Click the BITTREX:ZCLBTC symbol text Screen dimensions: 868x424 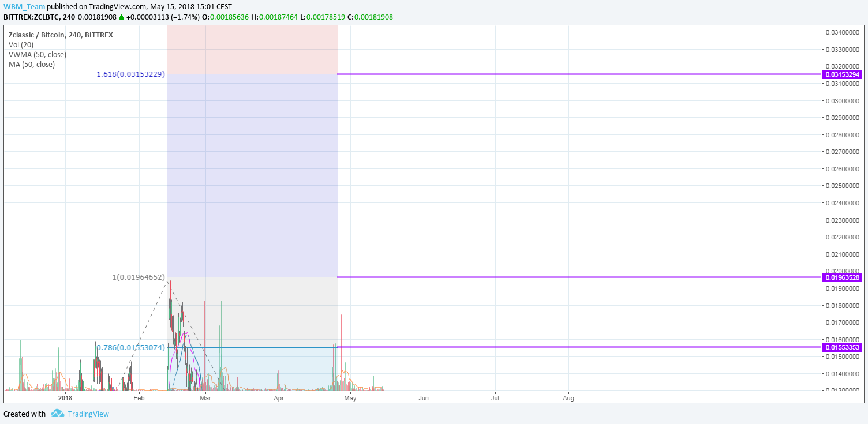click(x=31, y=17)
